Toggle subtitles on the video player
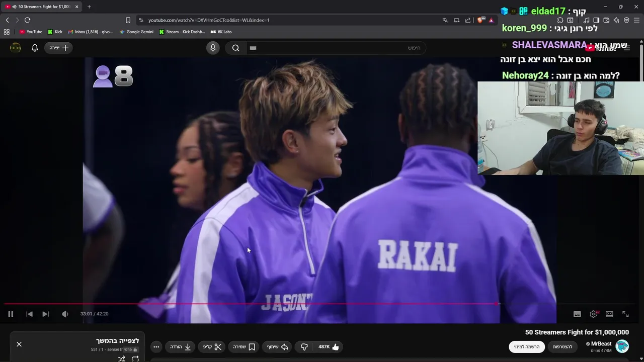Viewport: 644px width, 362px height. pos(577,314)
